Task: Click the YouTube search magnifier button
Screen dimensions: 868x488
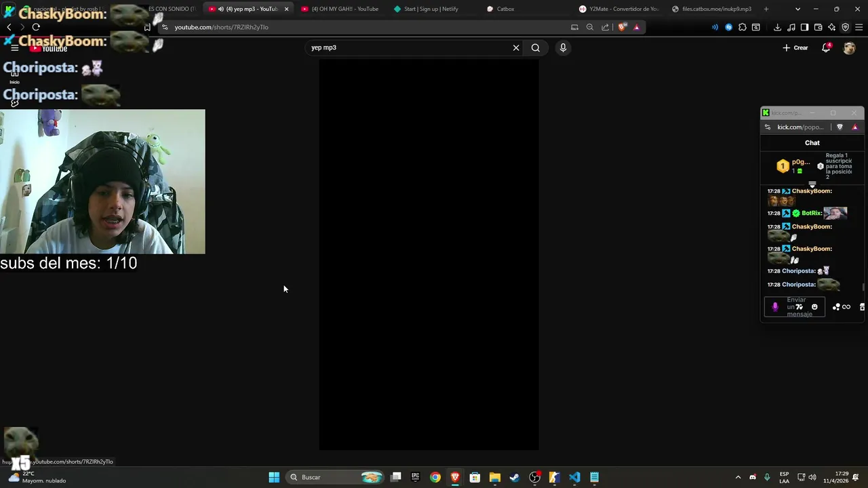Action: pyautogui.click(x=536, y=47)
